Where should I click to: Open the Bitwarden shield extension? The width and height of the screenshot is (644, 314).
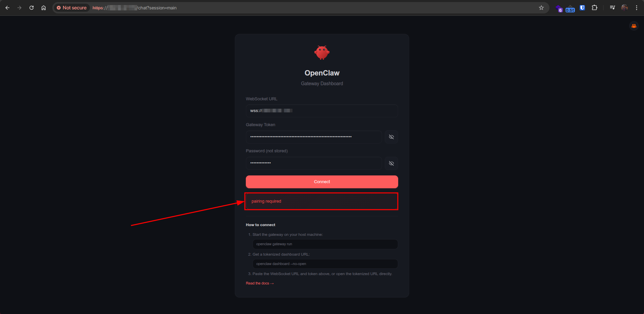click(582, 8)
